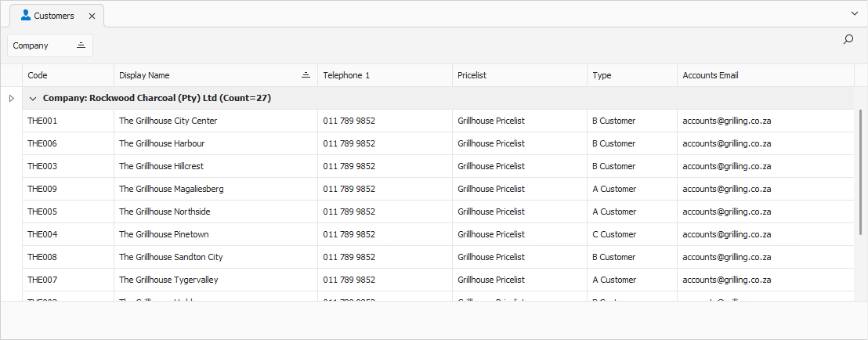Open the tab list dropdown chevron
Viewport: 868px width, 340px height.
pyautogui.click(x=854, y=13)
